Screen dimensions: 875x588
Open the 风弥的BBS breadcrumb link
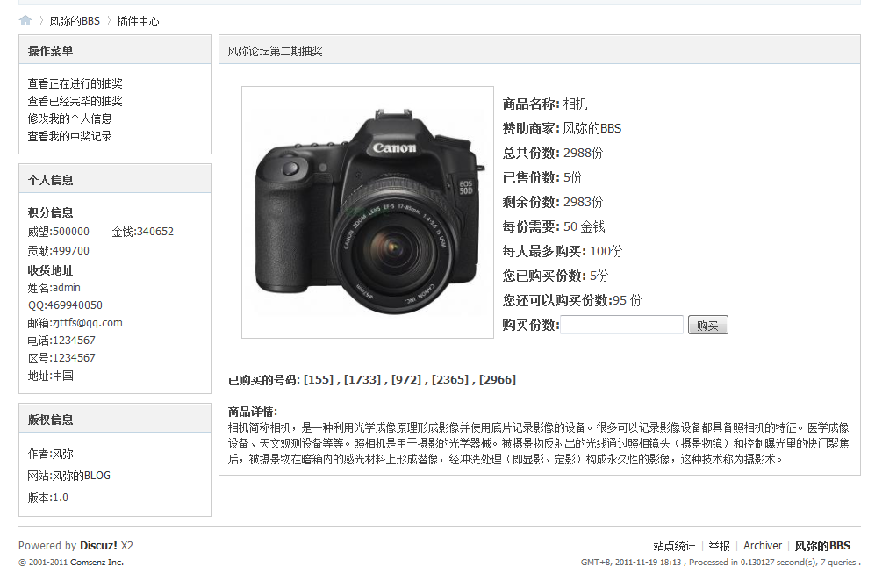click(75, 21)
